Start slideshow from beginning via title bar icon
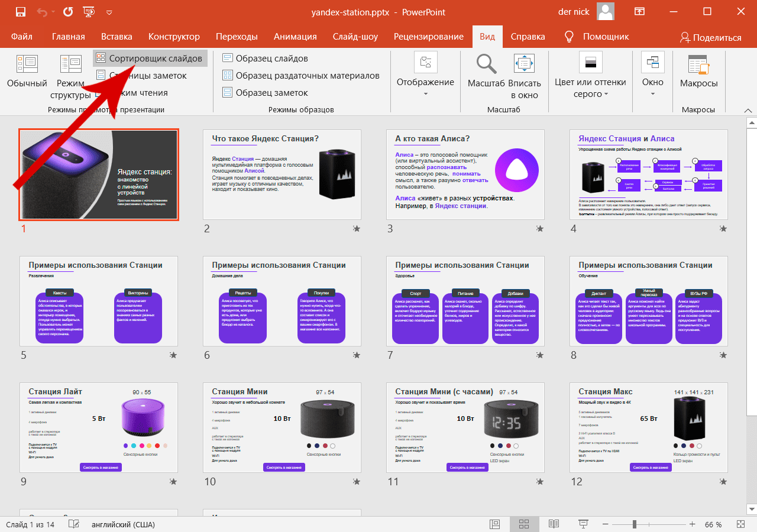Image resolution: width=757 pixels, height=532 pixels. click(89, 12)
